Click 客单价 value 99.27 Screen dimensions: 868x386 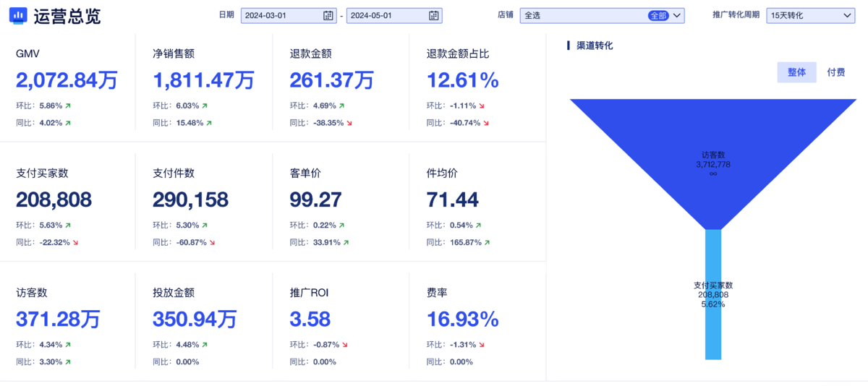click(315, 200)
